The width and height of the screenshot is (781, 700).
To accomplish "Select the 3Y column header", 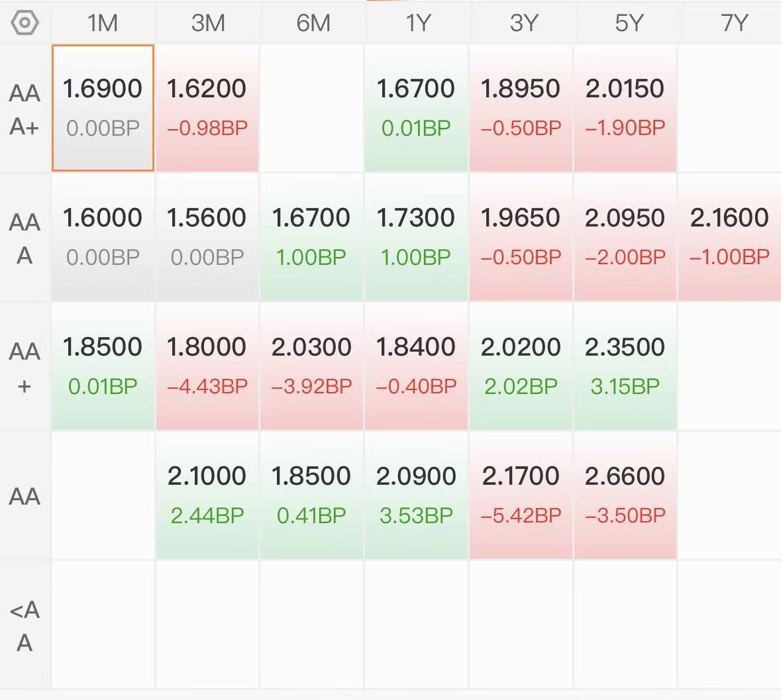I will (523, 23).
